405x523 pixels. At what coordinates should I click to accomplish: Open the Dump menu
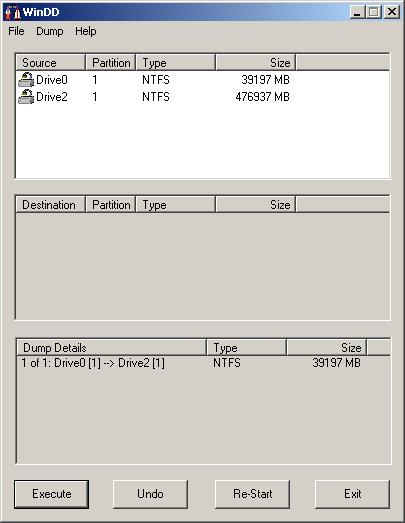(50, 31)
